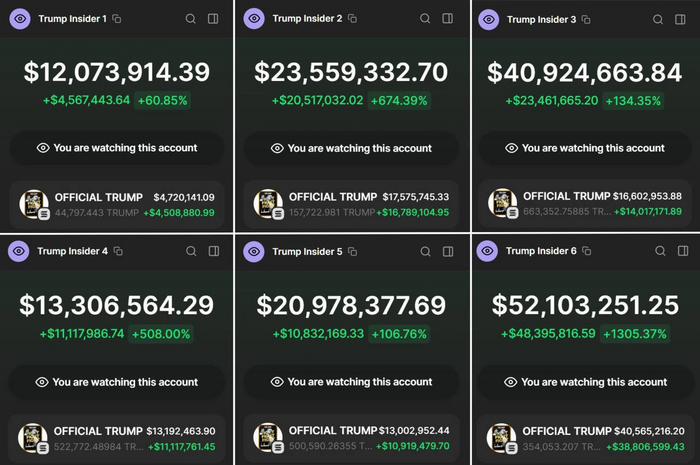Image resolution: width=700 pixels, height=465 pixels.
Task: Click the +674.39% gain badge
Action: 400,100
